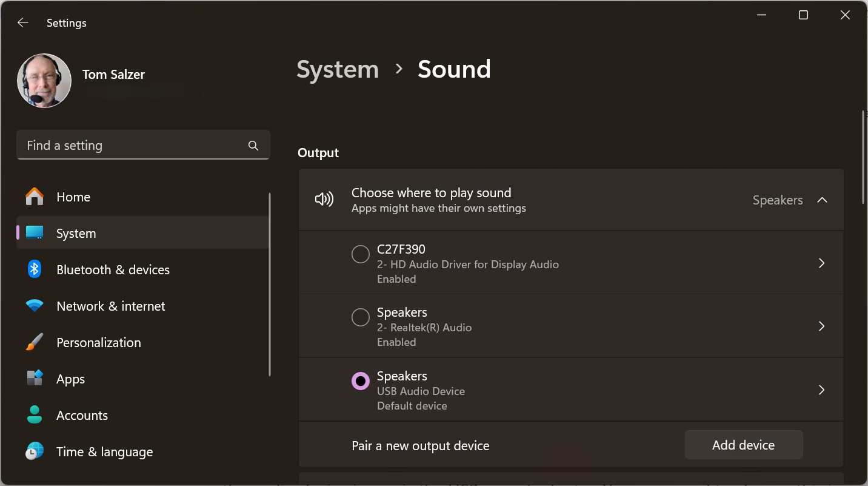Select the C27F390 output device radio button
Screen dimensions: 868x486
tap(361, 254)
